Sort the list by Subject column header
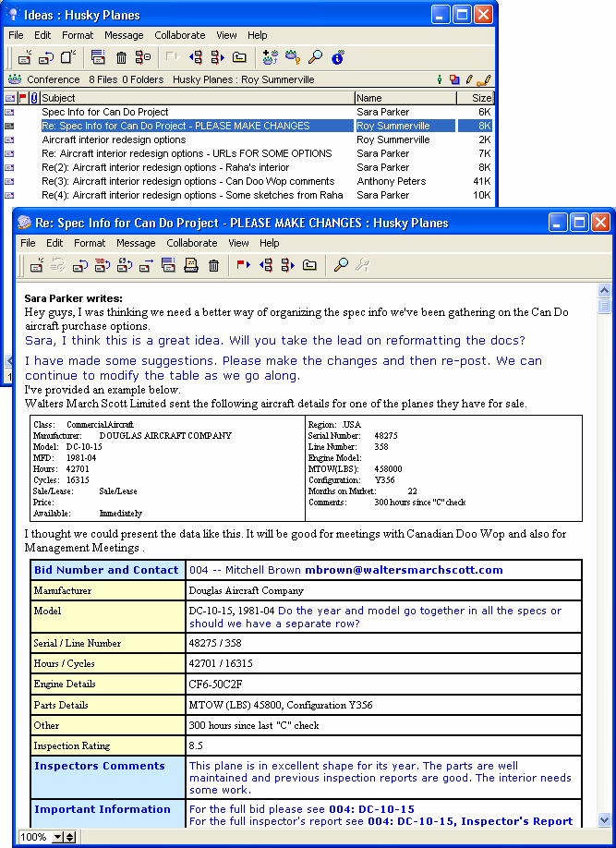616x848 pixels. pyautogui.click(x=197, y=98)
